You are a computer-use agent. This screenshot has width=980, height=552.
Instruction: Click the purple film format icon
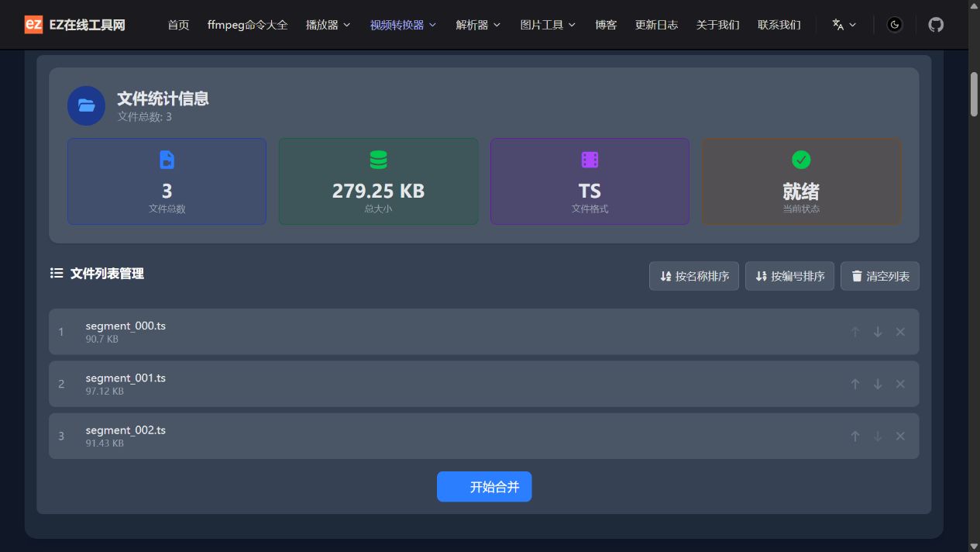click(590, 160)
